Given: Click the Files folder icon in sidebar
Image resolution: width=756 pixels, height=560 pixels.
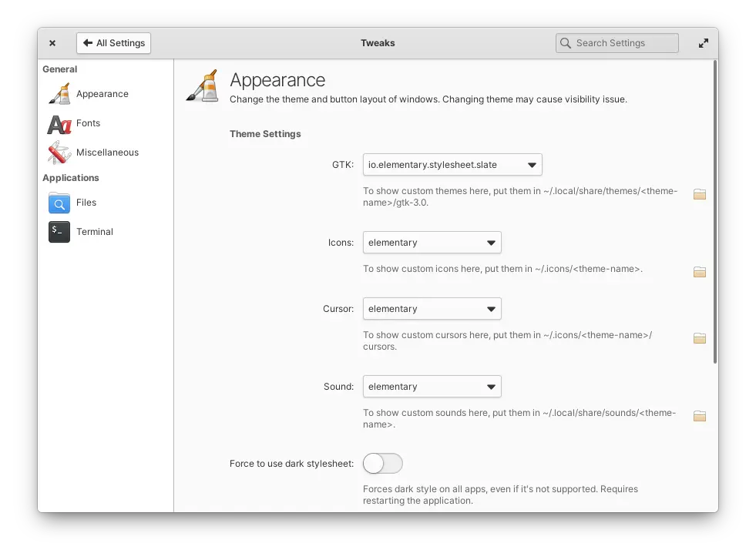Looking at the screenshot, I should 59,203.
